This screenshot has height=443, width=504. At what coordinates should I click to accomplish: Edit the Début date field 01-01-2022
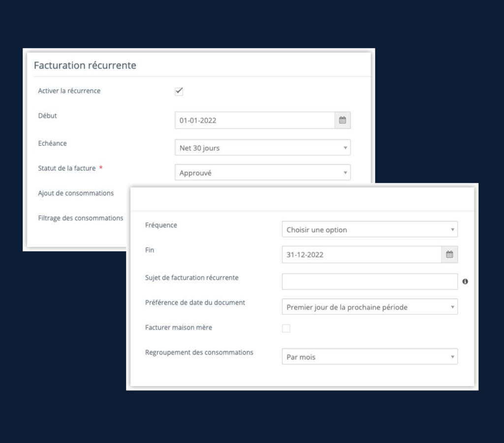(x=255, y=120)
